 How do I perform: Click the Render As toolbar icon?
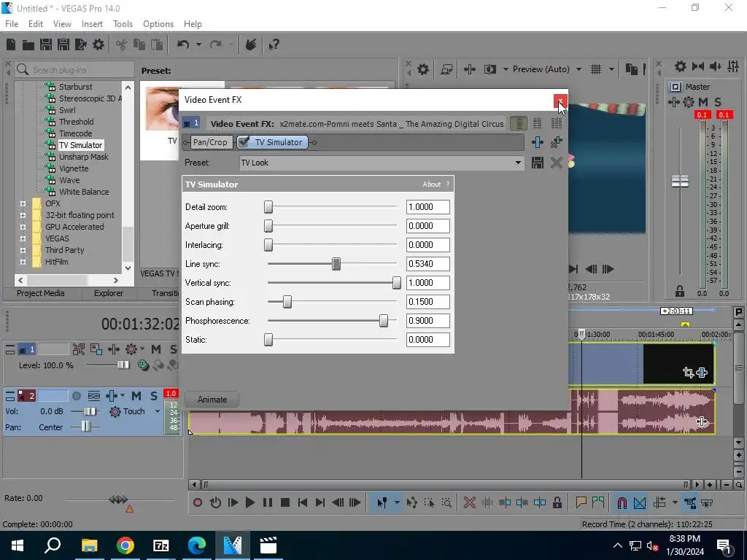pos(80,44)
